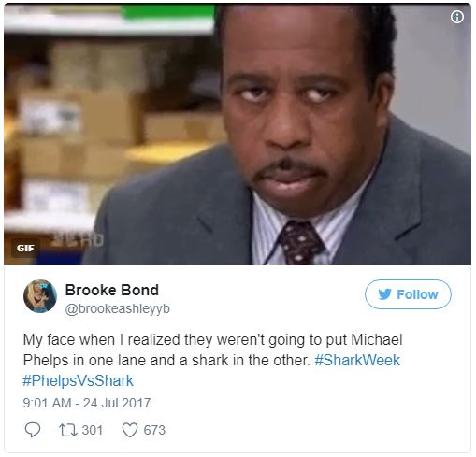Open Brooke Bond's profile avatar

pos(40,296)
